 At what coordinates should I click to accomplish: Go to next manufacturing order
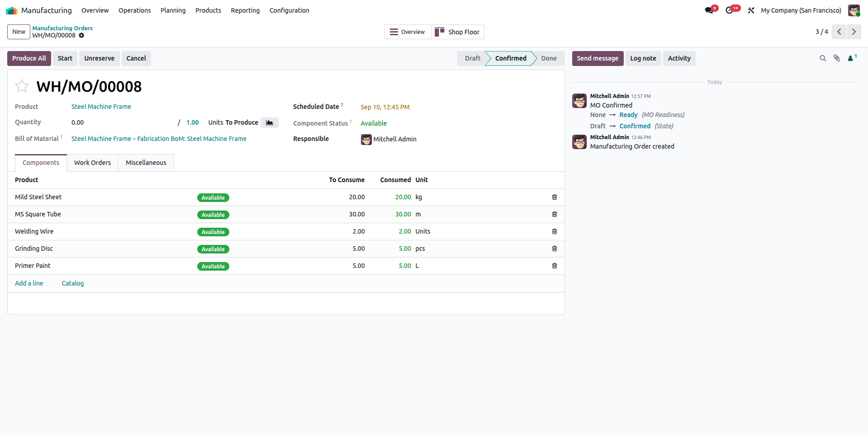tap(854, 32)
